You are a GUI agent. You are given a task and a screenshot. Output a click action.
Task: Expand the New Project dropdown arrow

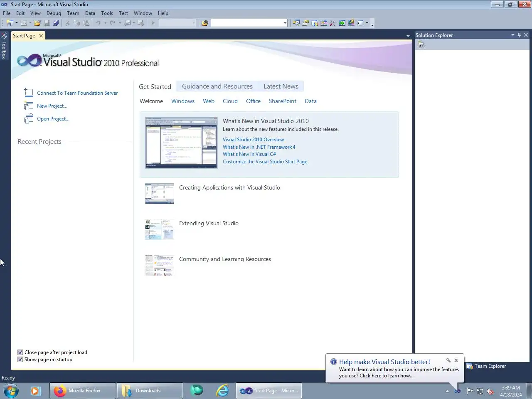click(17, 23)
